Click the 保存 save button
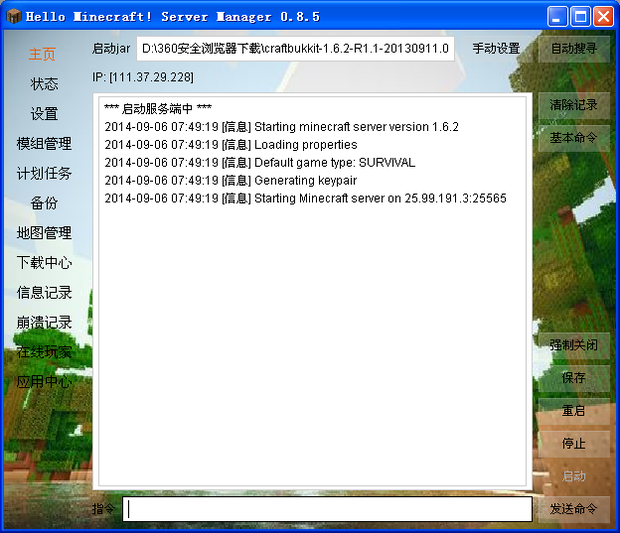 [574, 378]
